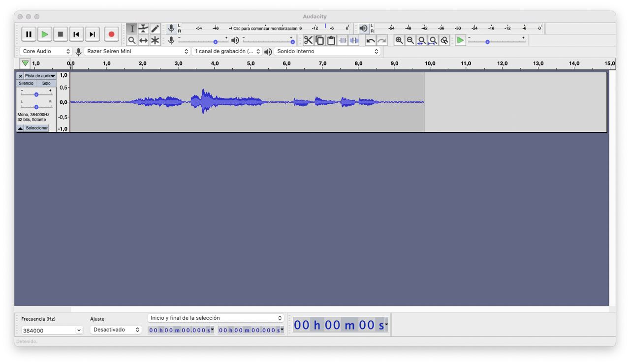
Task: Open the Ajuste snap-to Desactivado dropdown
Action: click(116, 330)
